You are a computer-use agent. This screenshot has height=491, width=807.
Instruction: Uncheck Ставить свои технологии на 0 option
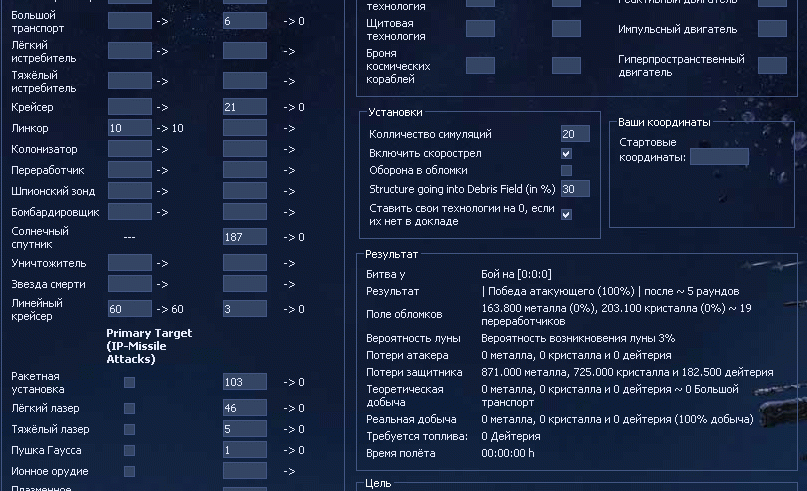click(x=566, y=214)
